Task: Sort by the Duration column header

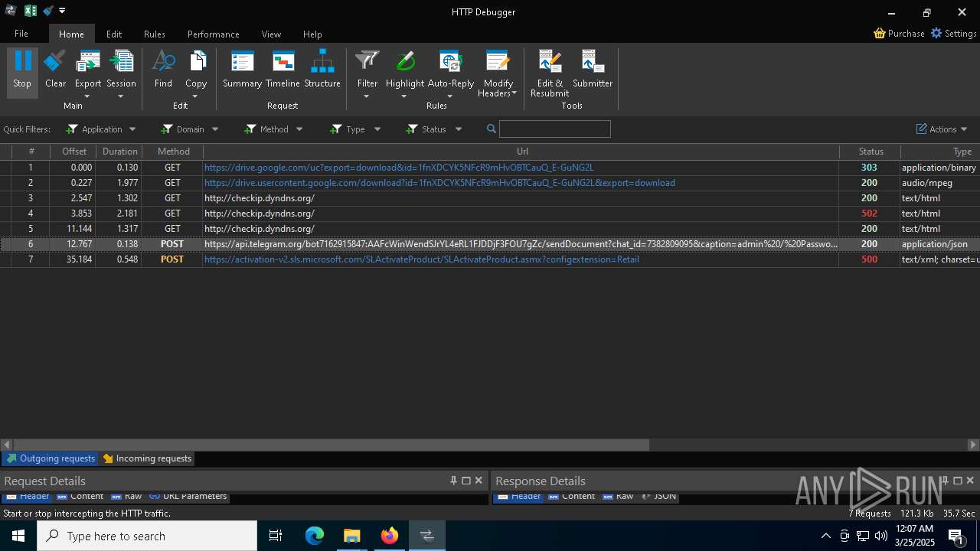Action: point(119,152)
